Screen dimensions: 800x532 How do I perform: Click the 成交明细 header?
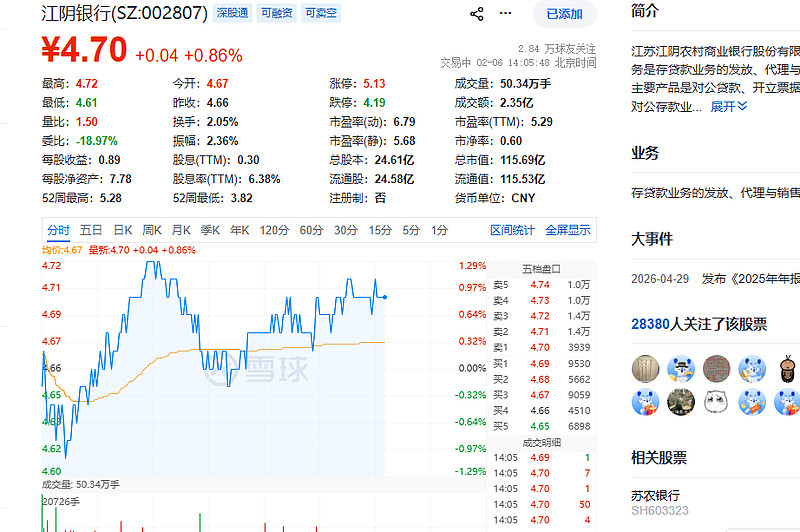(x=541, y=443)
